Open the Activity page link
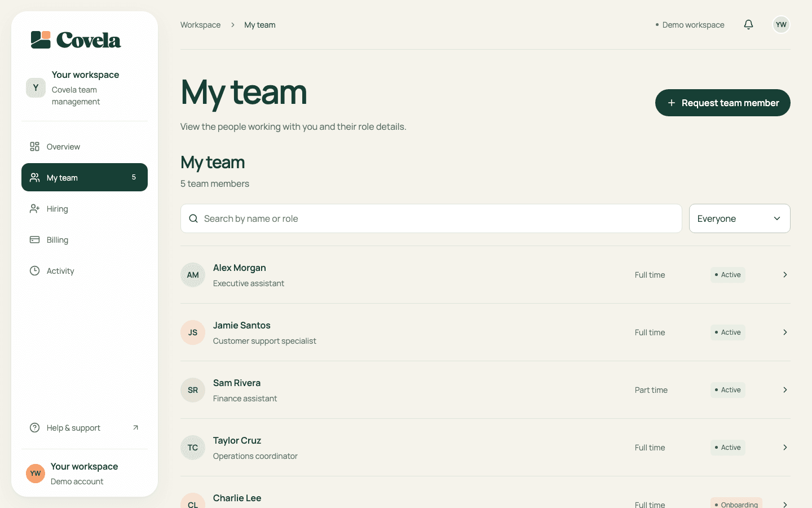Screen dimensions: 812x508 pyautogui.click(x=85, y=271)
